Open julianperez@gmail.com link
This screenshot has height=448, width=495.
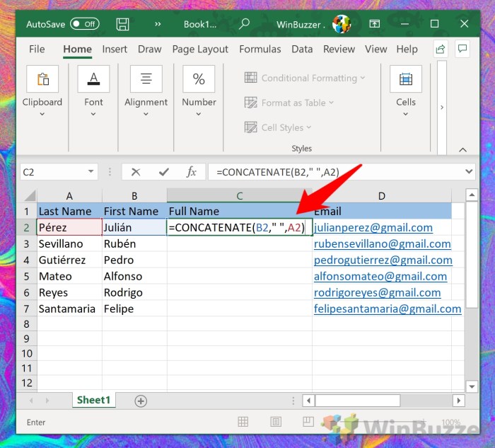pyautogui.click(x=373, y=227)
